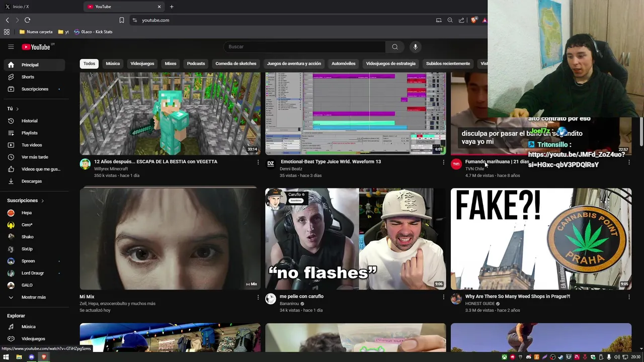Screen dimensions: 644x362
Task: Open the Willyrex Minecraft channel avatar
Action: coord(85,164)
